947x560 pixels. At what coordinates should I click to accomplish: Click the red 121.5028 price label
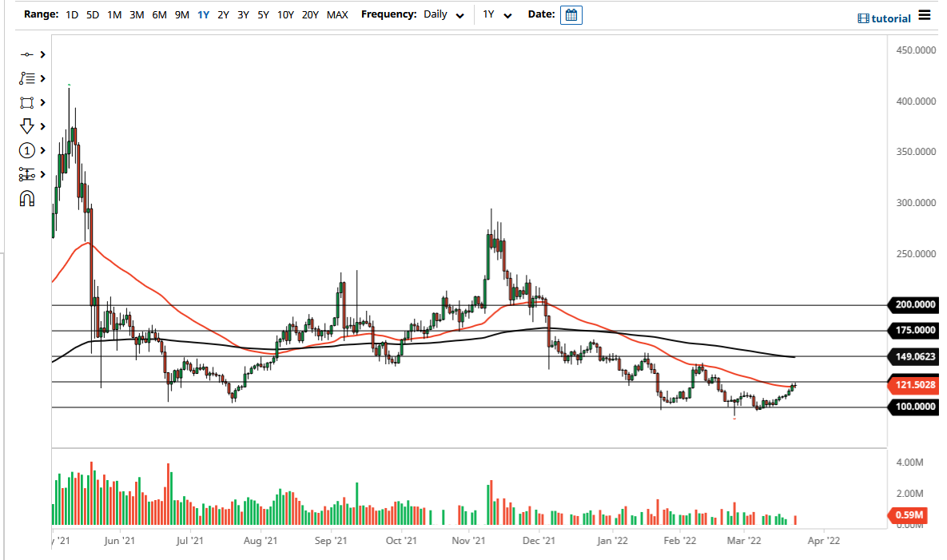[x=913, y=384]
